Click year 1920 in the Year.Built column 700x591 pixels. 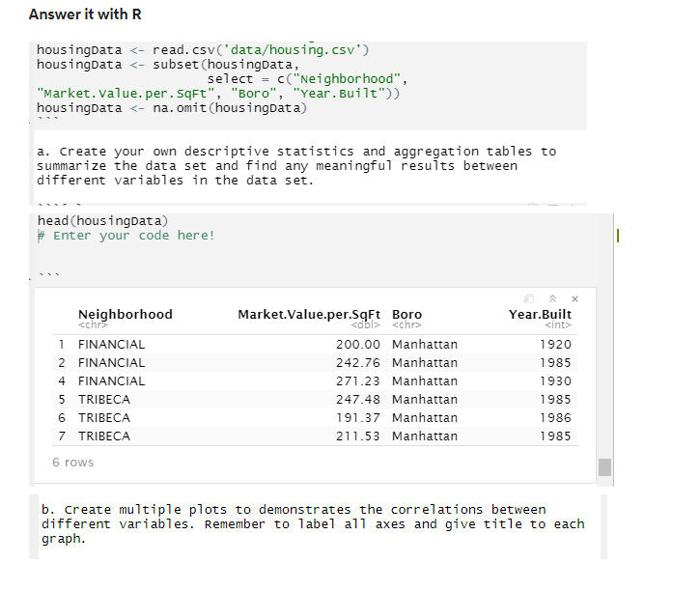tap(555, 344)
